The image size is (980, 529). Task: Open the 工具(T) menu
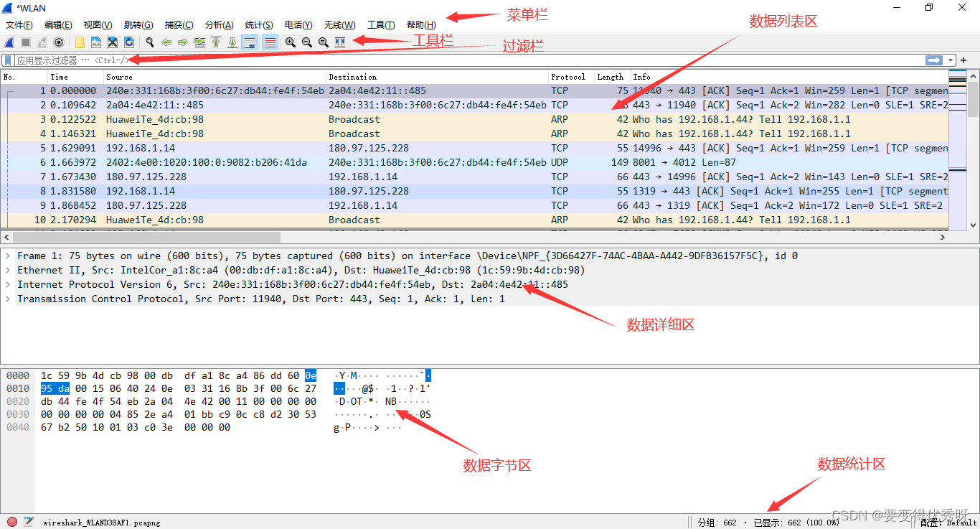(x=381, y=25)
